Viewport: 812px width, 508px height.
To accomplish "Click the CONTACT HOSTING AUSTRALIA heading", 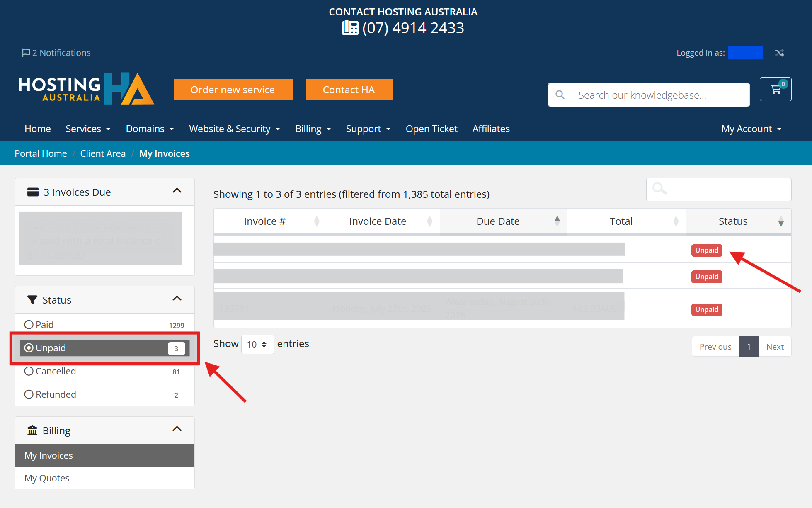I will pos(403,12).
